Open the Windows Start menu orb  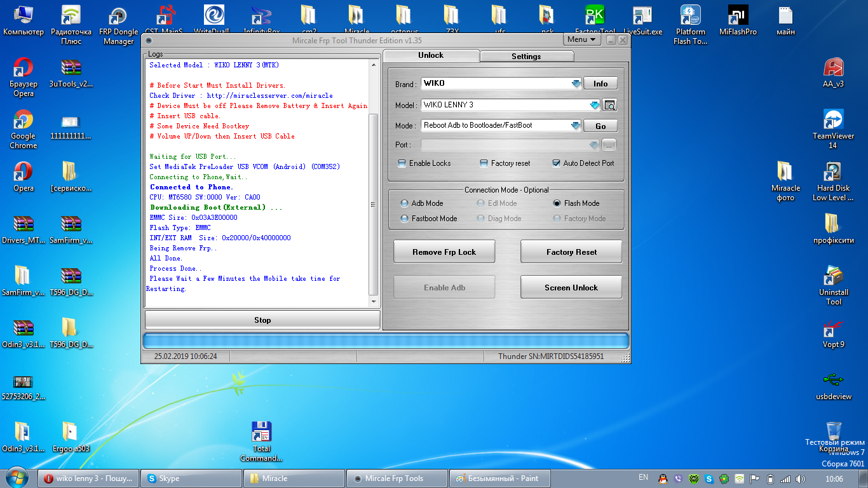point(18,478)
